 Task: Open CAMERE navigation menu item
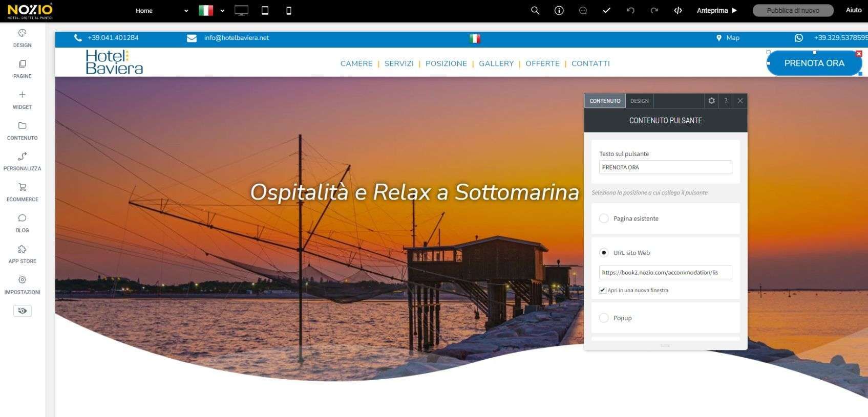[356, 63]
